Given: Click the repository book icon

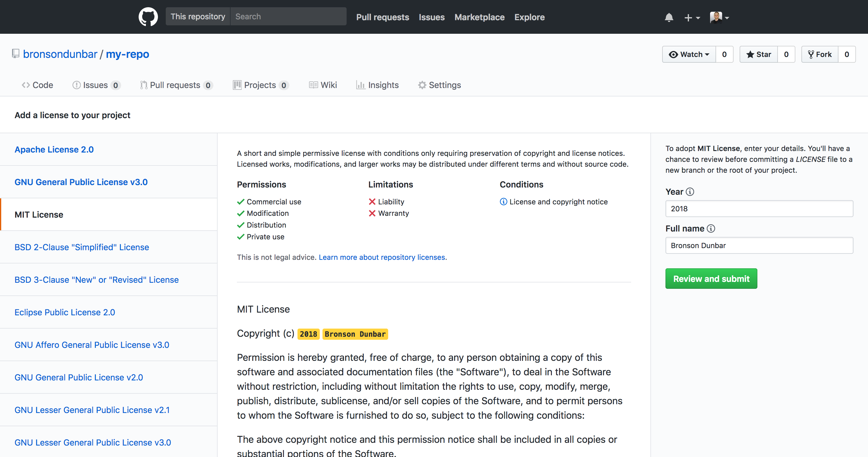Looking at the screenshot, I should [x=15, y=54].
